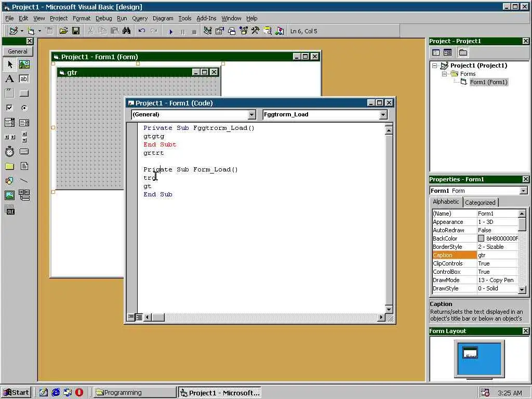Viewport: 532px width, 399px height.
Task: Open Properties Window from toolbar
Action: tap(220, 31)
